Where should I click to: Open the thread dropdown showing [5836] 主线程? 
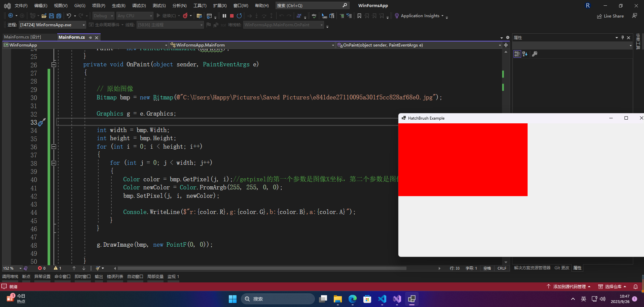coord(170,25)
